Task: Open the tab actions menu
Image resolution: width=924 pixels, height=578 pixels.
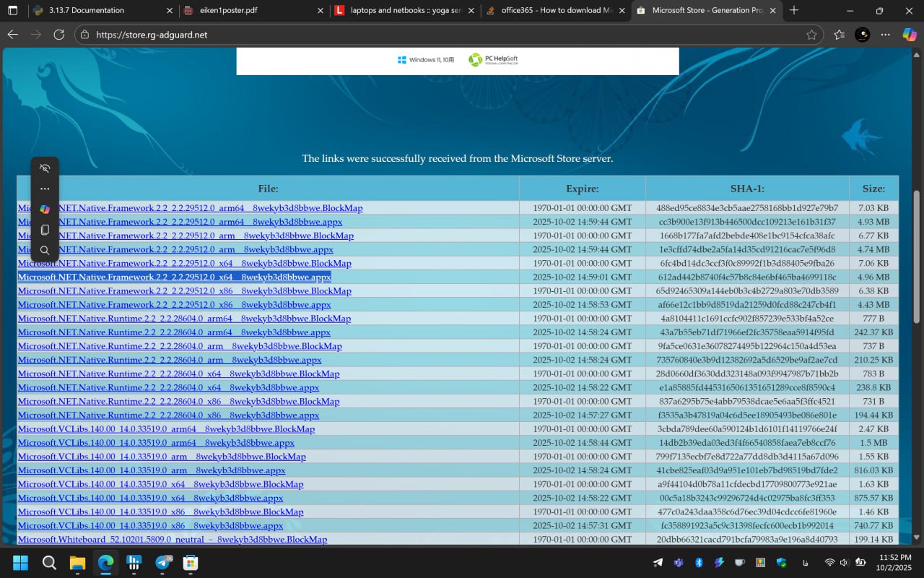Action: coord(12,11)
